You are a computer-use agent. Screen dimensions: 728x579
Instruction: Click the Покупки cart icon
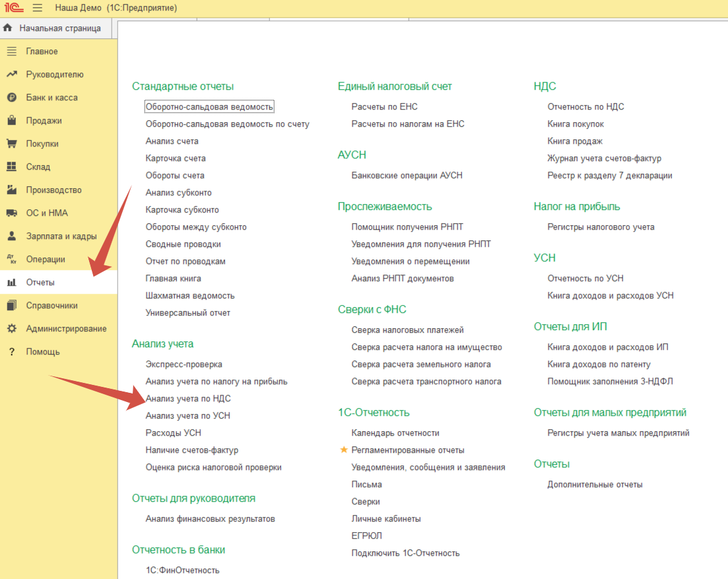click(x=11, y=144)
